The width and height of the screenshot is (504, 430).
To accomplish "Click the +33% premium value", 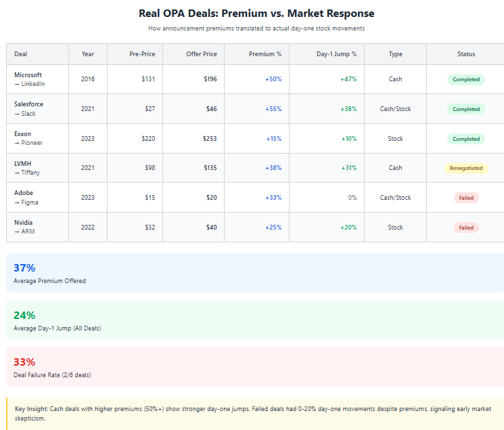I will click(x=273, y=198).
